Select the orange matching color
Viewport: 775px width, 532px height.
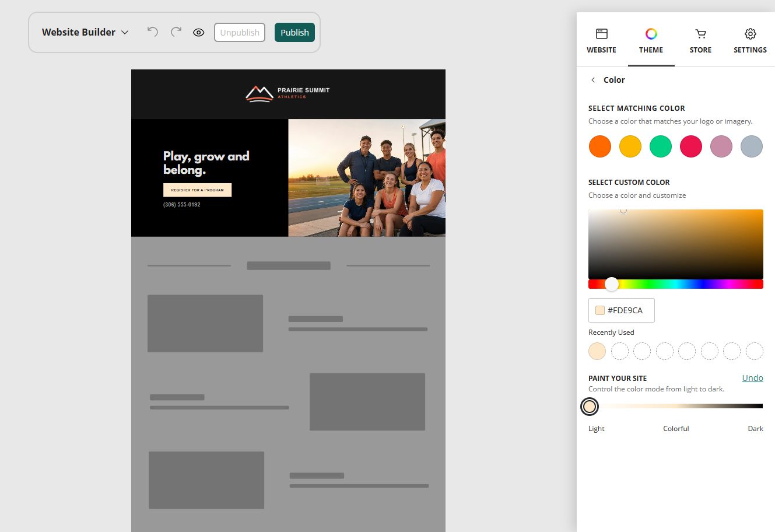coord(600,146)
